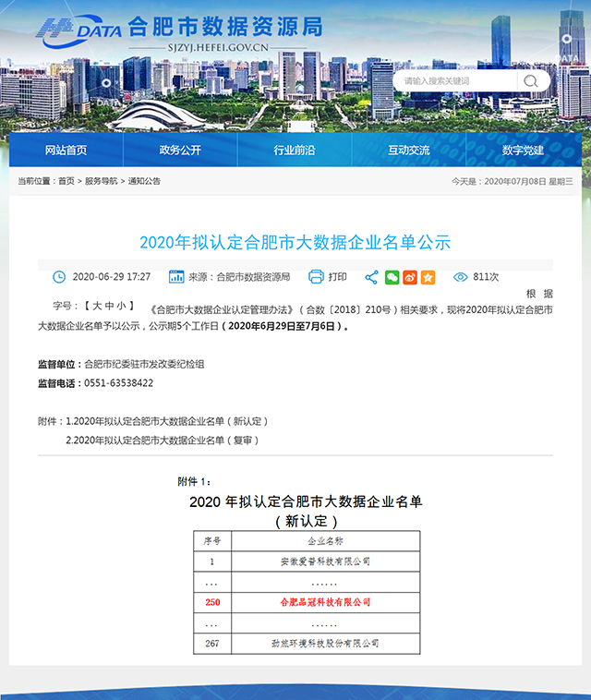Click the printer icon

[316, 277]
